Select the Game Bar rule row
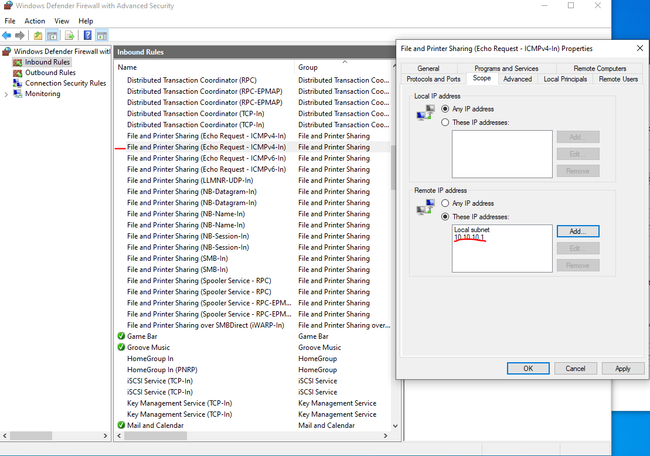Image resolution: width=650 pixels, height=456 pixels. [253, 336]
